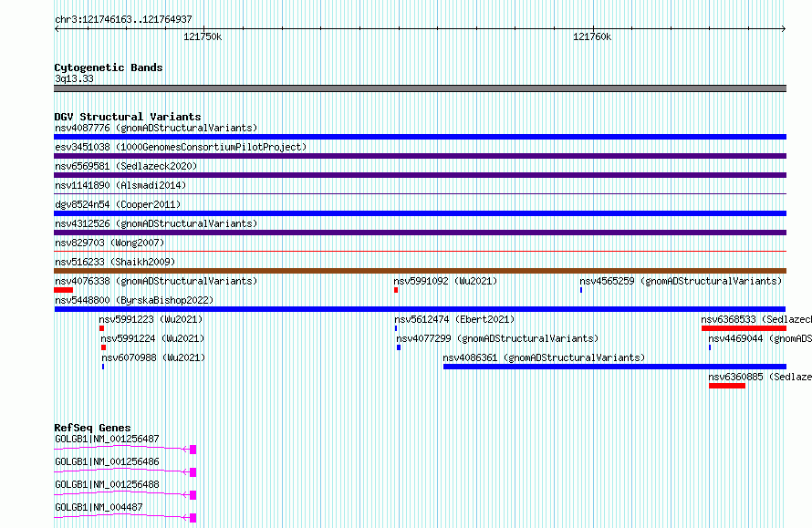812x528 pixels.
Task: Click nsv6368533 Sedlazeck variant label
Action: point(756,319)
